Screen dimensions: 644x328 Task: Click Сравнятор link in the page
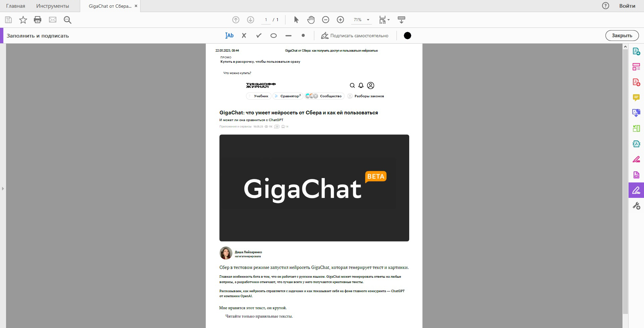coord(287,96)
